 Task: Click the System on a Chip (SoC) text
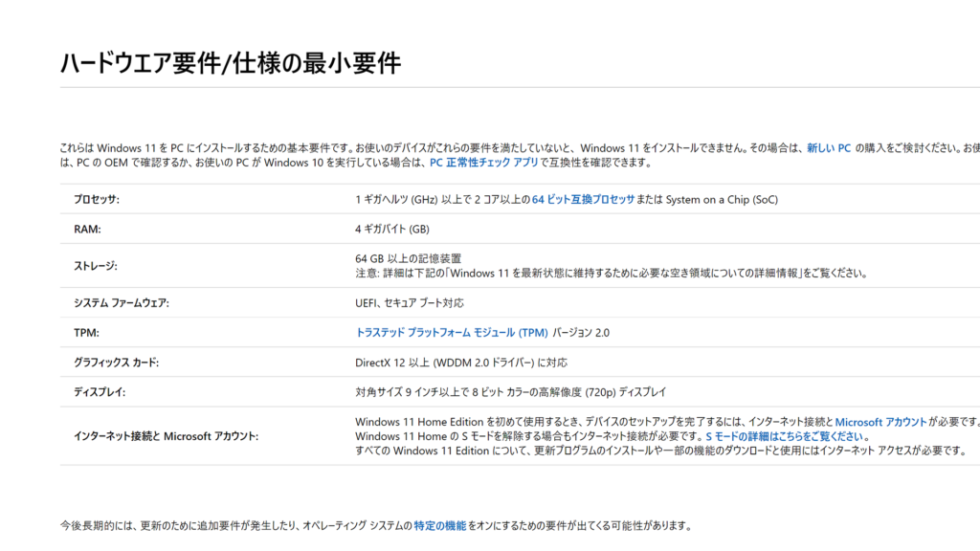(x=722, y=199)
